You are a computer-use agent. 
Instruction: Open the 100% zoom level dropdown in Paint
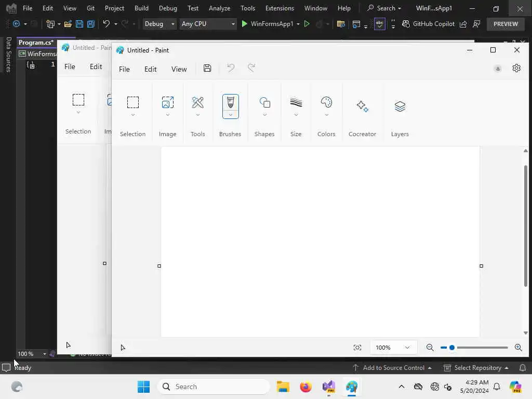tap(393, 348)
